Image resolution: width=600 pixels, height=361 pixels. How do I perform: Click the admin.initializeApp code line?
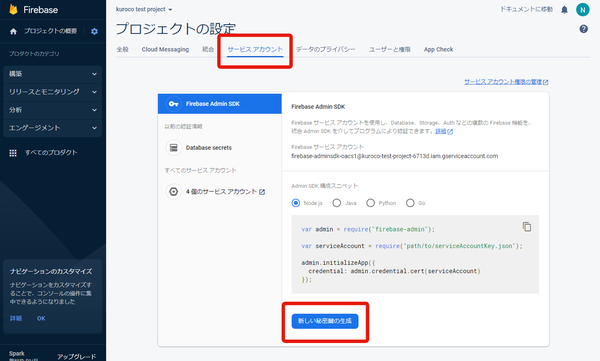[x=338, y=263]
